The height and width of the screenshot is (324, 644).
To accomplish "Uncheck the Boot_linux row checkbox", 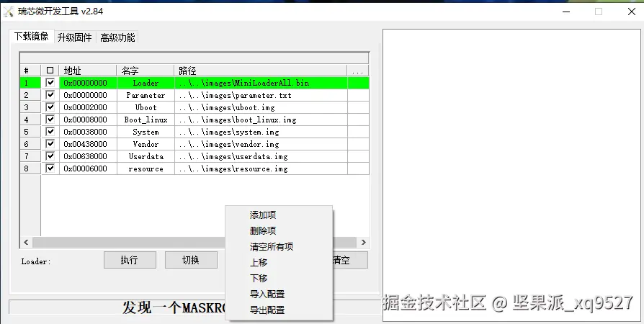I will coord(50,120).
